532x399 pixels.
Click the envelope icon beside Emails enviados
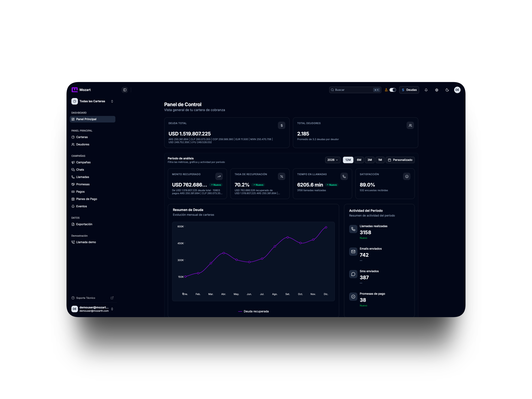[353, 252]
